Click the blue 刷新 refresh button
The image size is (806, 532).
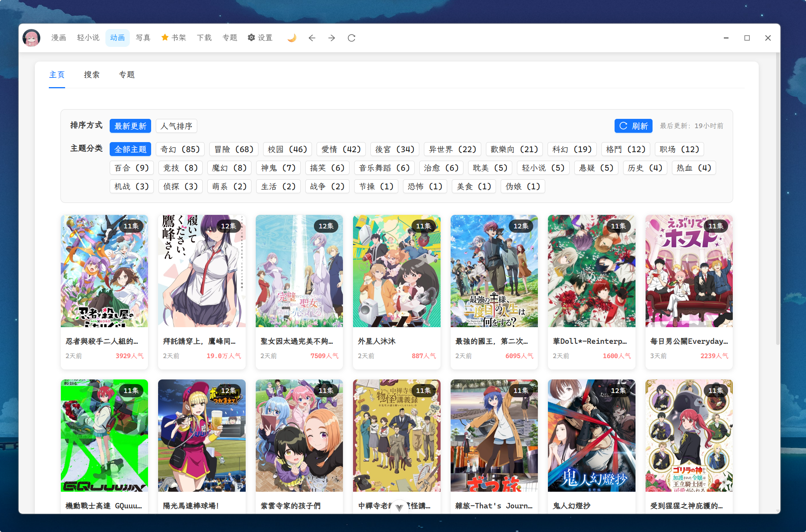[633, 126]
